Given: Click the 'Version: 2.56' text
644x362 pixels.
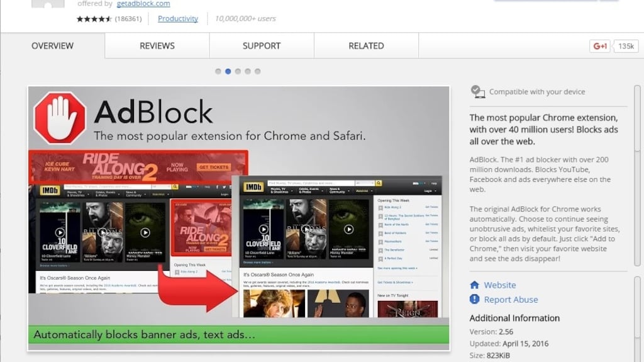Looking at the screenshot, I should 491,332.
